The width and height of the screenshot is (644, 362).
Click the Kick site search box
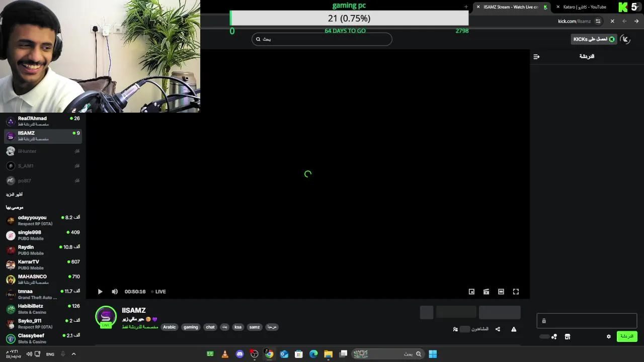point(322,39)
